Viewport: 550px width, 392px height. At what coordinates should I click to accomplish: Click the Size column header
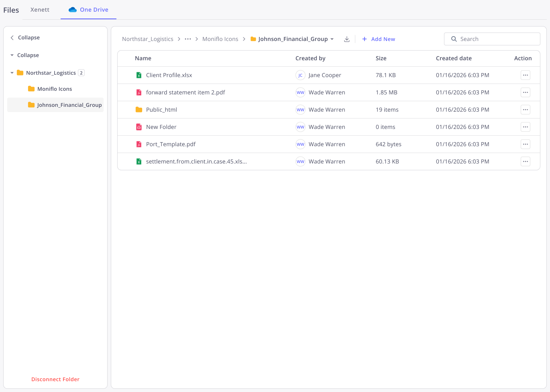381,58
